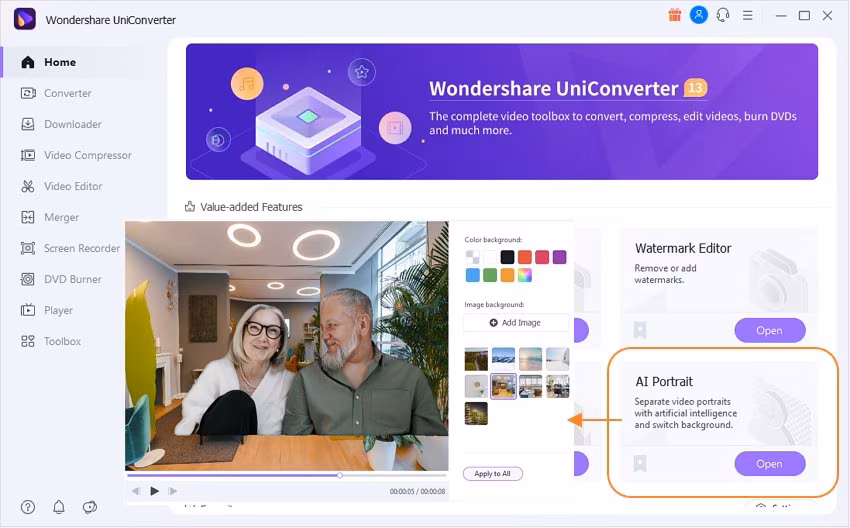Click the AI Portrait card title
850x528 pixels.
[x=664, y=382]
